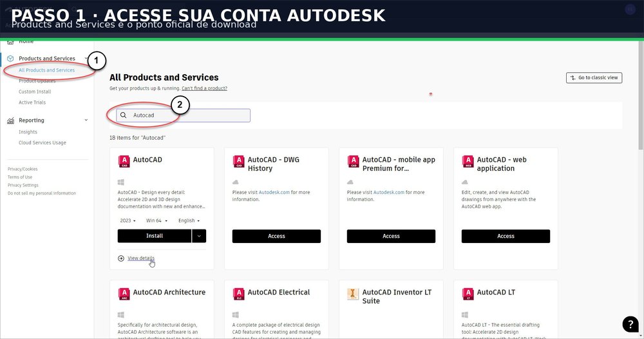Viewport: 644px width, 339px height.
Task: Open the English language dropdown
Action: tap(189, 220)
